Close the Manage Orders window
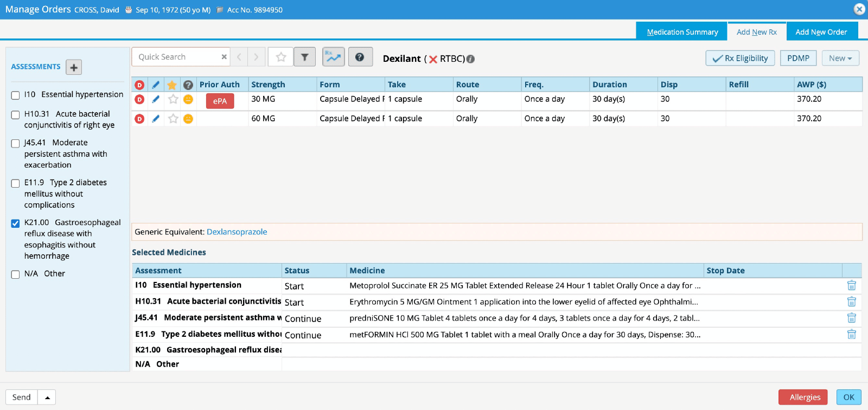868x410 pixels. 859,9
